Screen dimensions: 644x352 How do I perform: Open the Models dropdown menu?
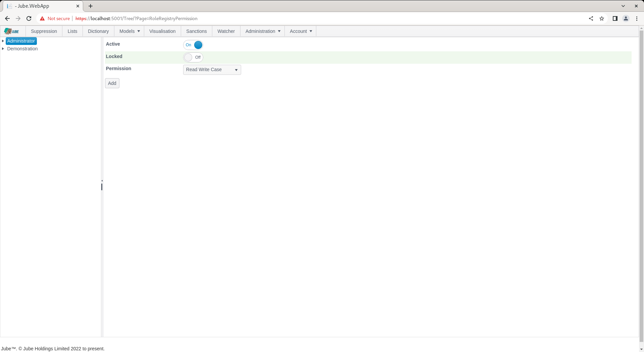click(129, 31)
